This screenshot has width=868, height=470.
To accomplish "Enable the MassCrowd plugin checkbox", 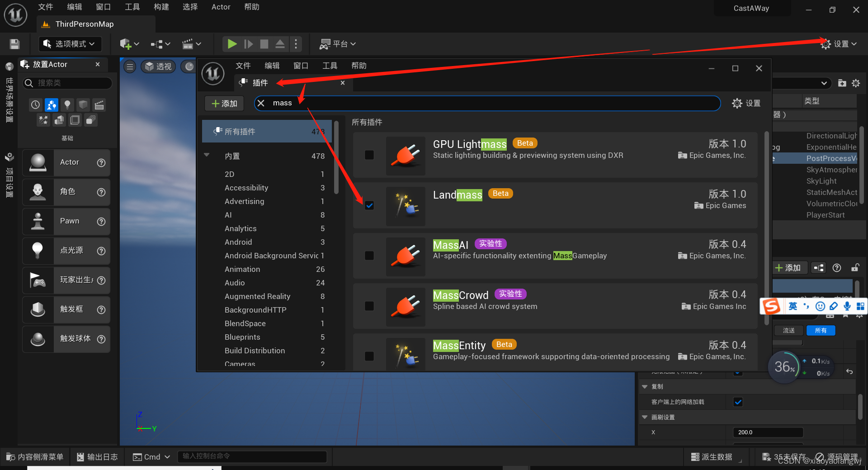I will pos(369,306).
